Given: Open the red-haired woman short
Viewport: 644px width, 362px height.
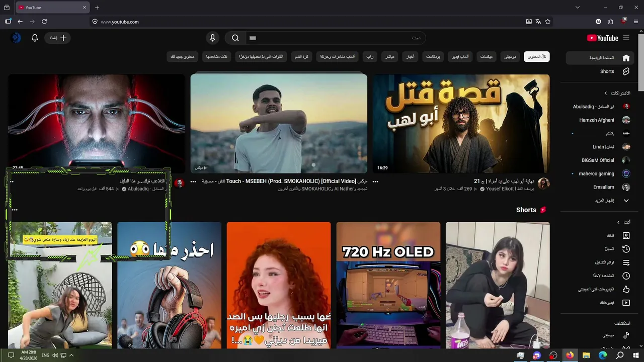Looking at the screenshot, I should pos(279,285).
